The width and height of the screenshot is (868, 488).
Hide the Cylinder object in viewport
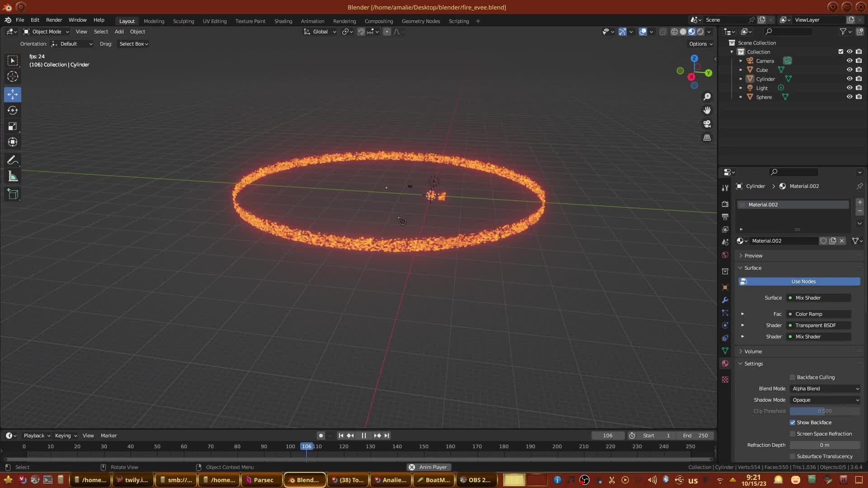pyautogui.click(x=849, y=79)
